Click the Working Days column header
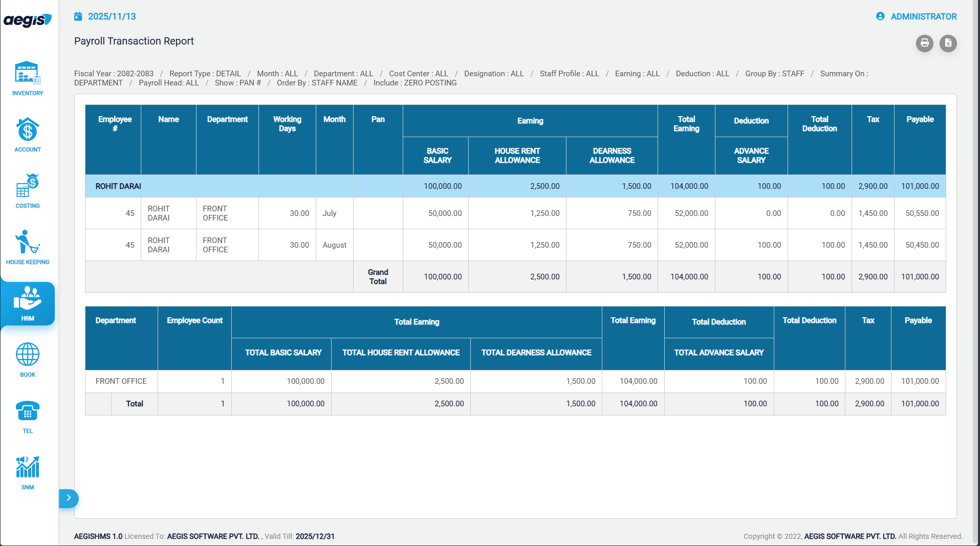 pyautogui.click(x=287, y=124)
